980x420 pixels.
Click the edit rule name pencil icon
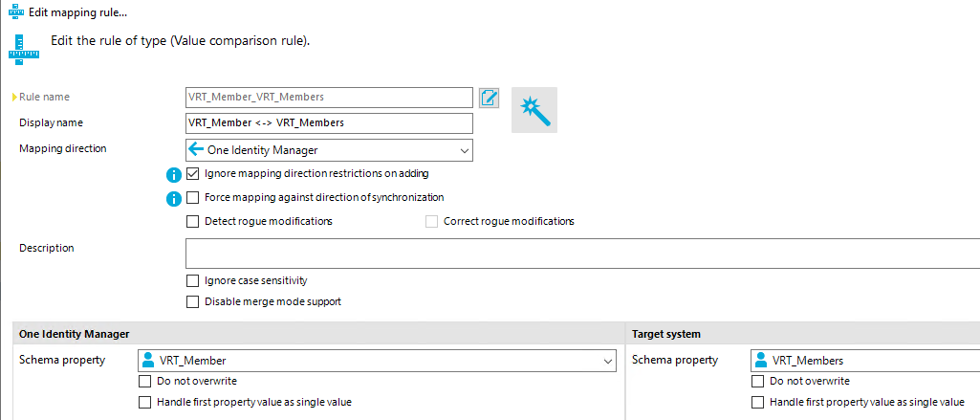490,98
